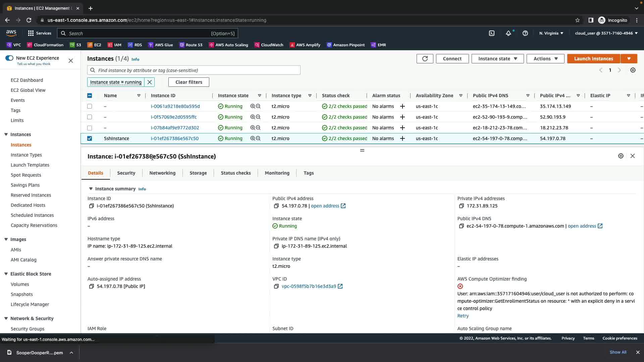Open the AWS CloudShell icon
644x362 pixels.
point(492,33)
